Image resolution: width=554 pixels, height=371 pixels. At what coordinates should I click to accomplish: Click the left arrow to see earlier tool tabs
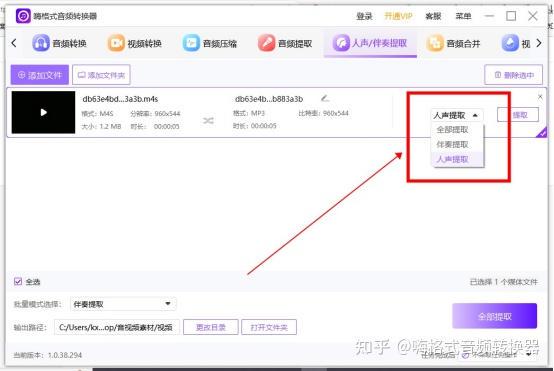(x=14, y=43)
